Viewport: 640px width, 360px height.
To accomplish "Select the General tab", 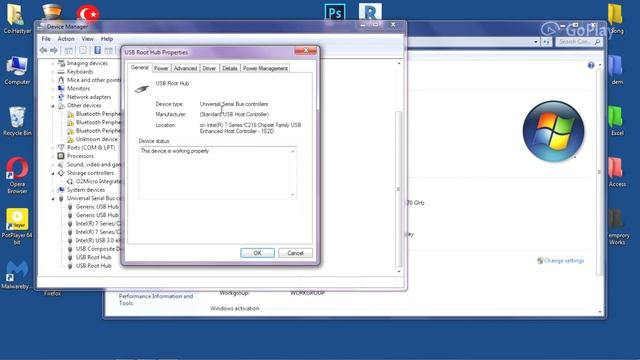I will tap(139, 67).
